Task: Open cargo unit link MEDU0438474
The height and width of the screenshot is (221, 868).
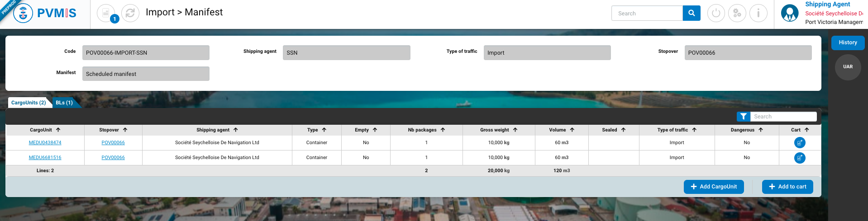Action: point(45,143)
